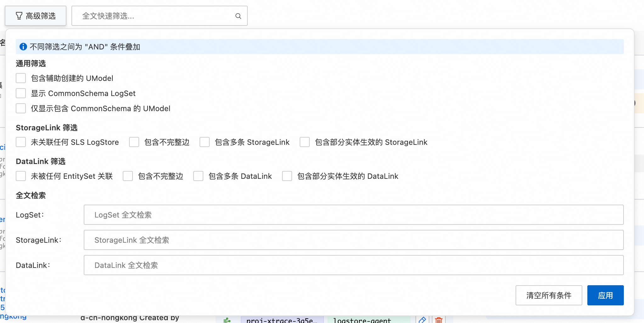Viewport: 644px width, 323px height.
Task: Check 仅显示包含 CommonSchema 的 UModel
Action: coord(21,108)
